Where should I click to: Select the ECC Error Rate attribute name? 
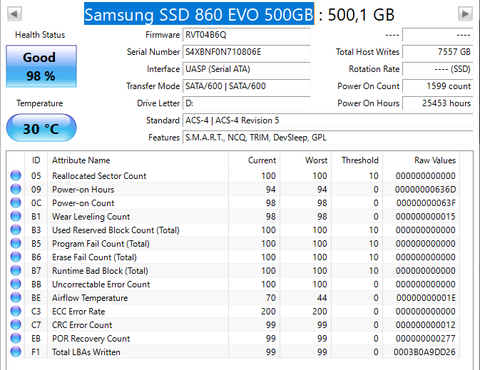(x=78, y=311)
